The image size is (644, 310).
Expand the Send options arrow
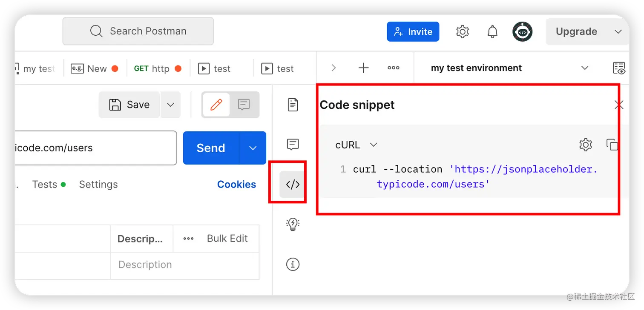click(x=253, y=148)
